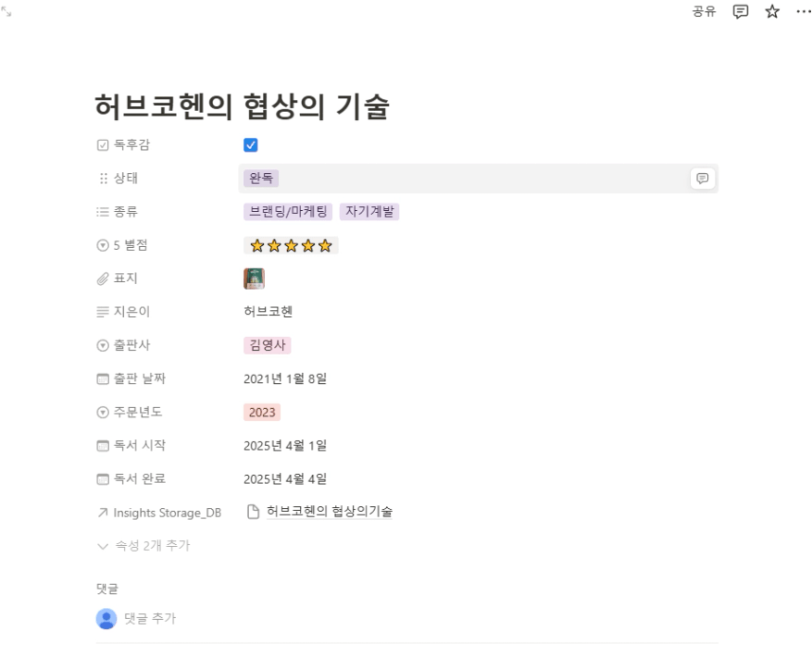Open the book cover thumbnail image

pos(254,279)
